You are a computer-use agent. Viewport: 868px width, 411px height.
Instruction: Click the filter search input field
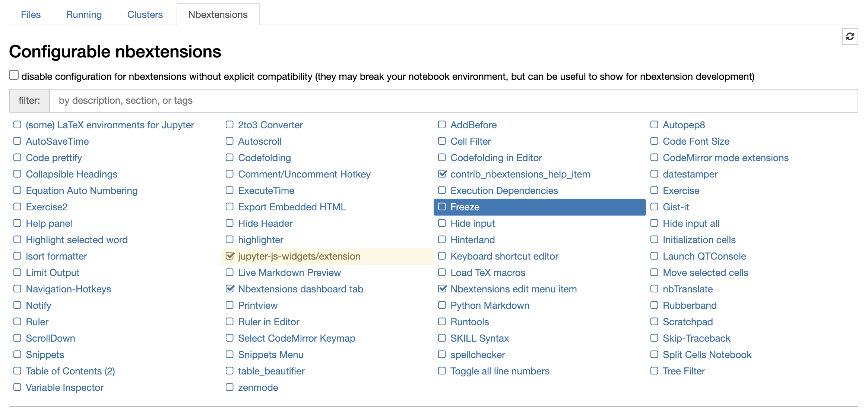(453, 101)
